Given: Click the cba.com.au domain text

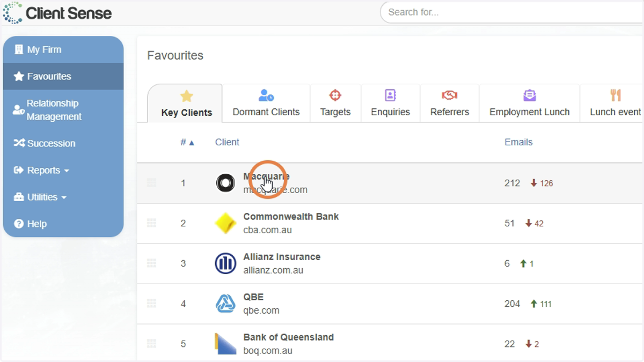Looking at the screenshot, I should click(267, 230).
